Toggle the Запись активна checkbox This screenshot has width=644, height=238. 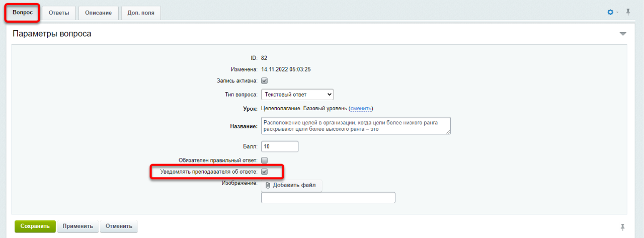tap(264, 81)
